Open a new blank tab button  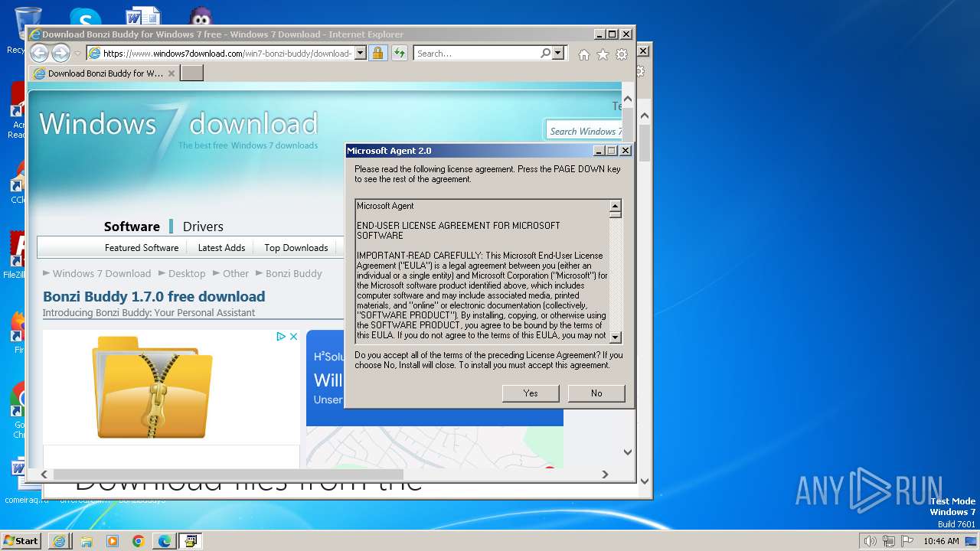pyautogui.click(x=191, y=73)
